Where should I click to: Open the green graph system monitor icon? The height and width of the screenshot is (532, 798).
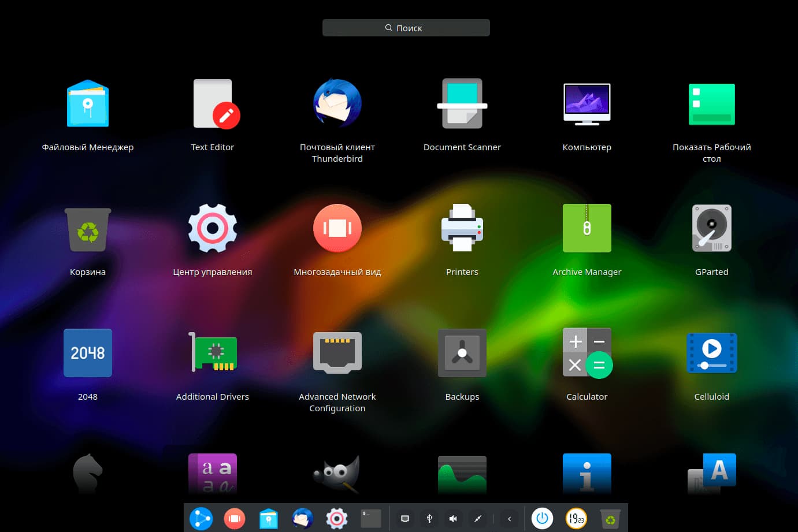462,475
